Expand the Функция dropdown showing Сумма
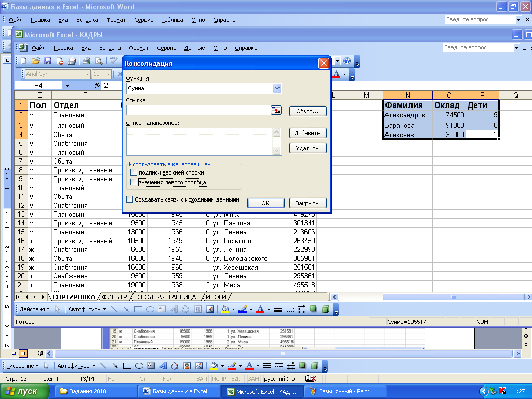The width and height of the screenshot is (532, 399). [x=277, y=88]
